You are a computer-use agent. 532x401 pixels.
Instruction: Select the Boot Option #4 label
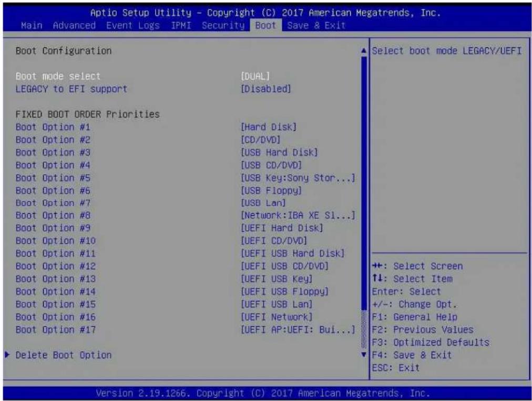coord(53,165)
